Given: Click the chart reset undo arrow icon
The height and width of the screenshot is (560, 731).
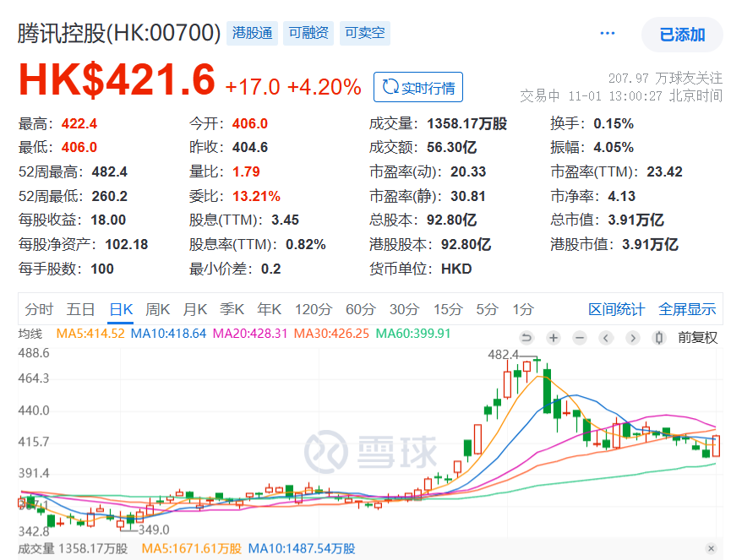Looking at the screenshot, I should tap(526, 337).
